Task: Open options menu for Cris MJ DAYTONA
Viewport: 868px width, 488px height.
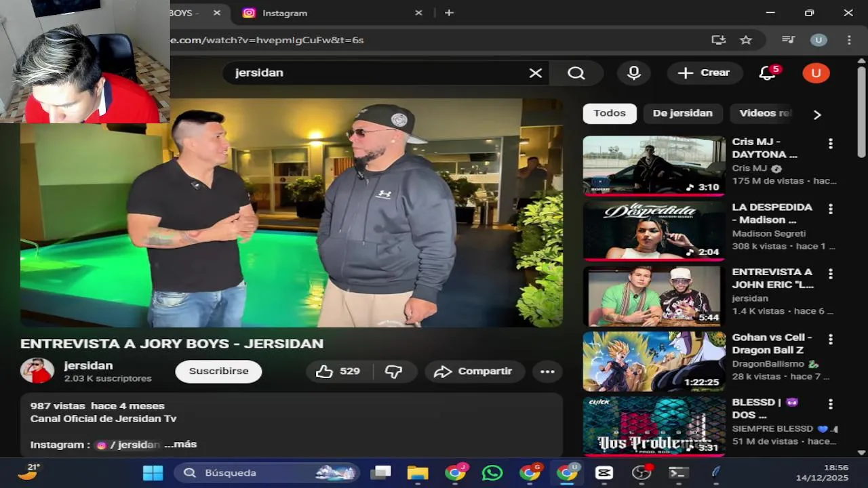Action: 830,144
